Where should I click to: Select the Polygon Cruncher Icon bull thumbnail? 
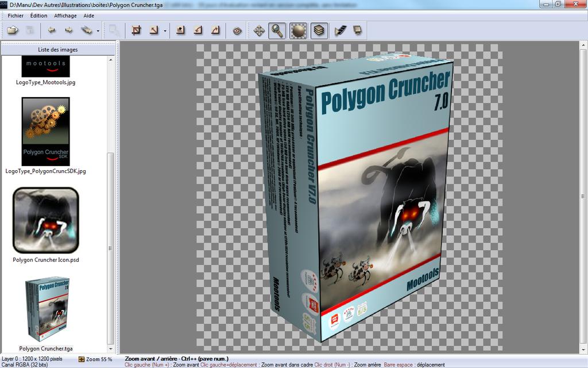click(46, 220)
